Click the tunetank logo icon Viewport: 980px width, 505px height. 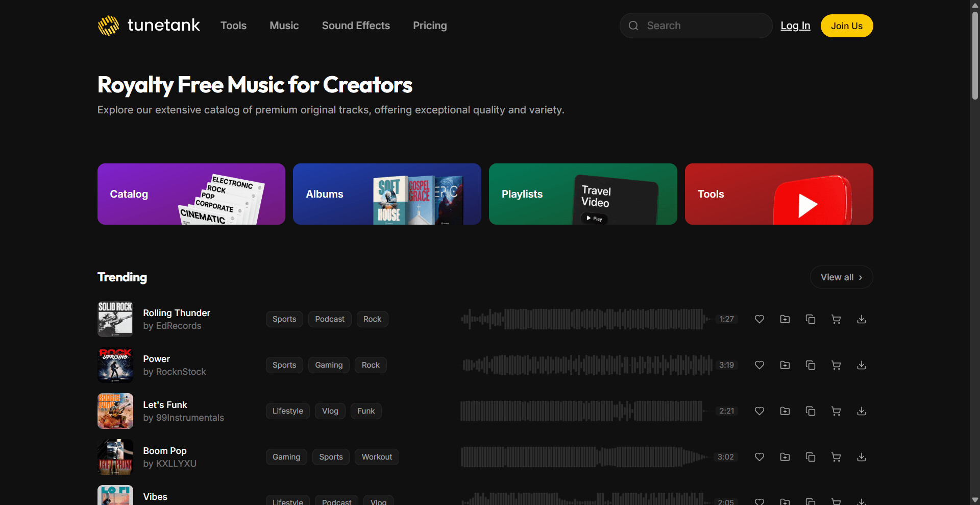click(x=108, y=26)
